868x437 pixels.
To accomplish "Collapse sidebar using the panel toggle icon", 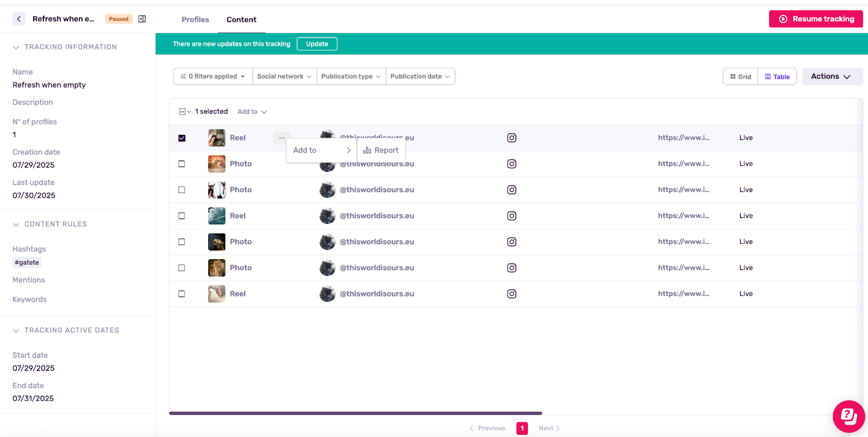I will 142,19.
